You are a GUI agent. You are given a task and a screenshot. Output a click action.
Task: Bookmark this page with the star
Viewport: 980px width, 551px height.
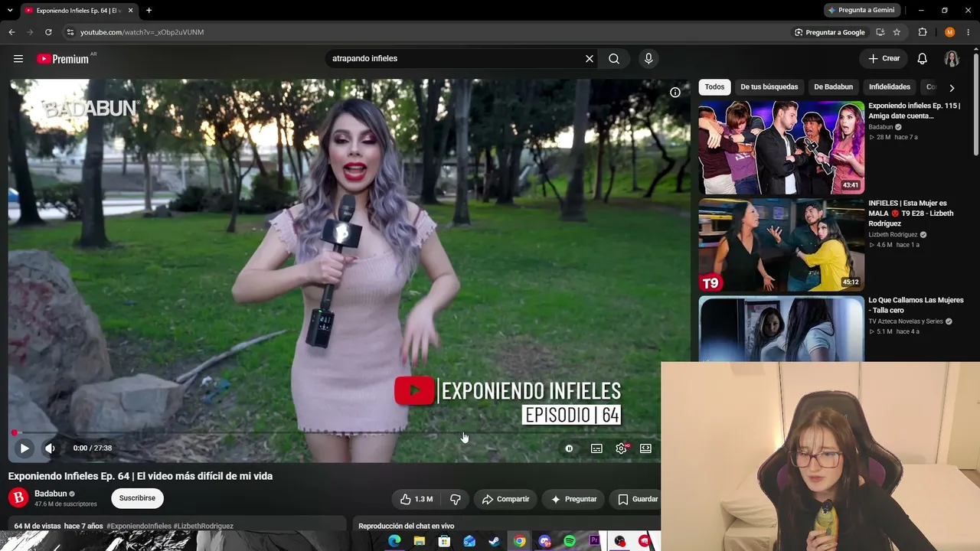tap(897, 32)
